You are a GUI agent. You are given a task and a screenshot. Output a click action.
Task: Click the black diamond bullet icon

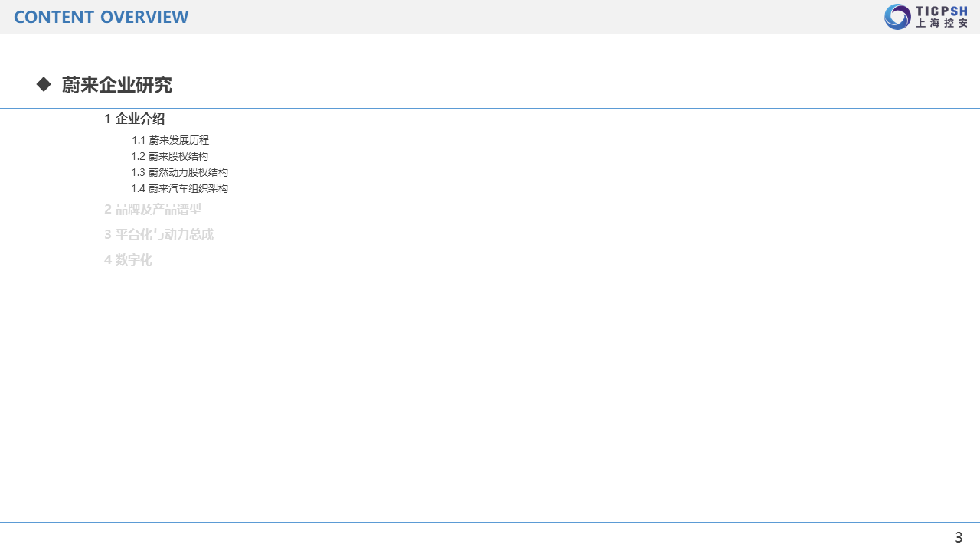pos(44,84)
